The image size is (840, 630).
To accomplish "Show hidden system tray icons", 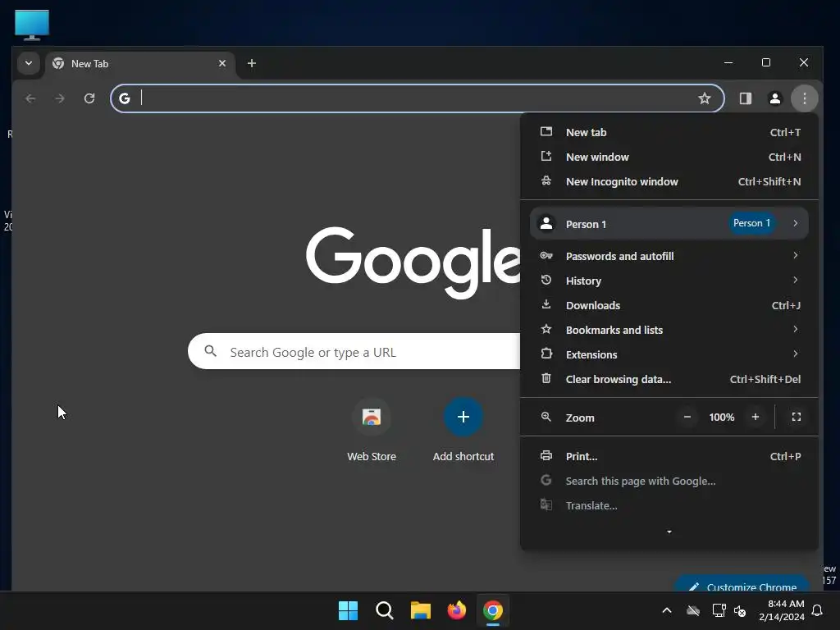I will click(667, 610).
